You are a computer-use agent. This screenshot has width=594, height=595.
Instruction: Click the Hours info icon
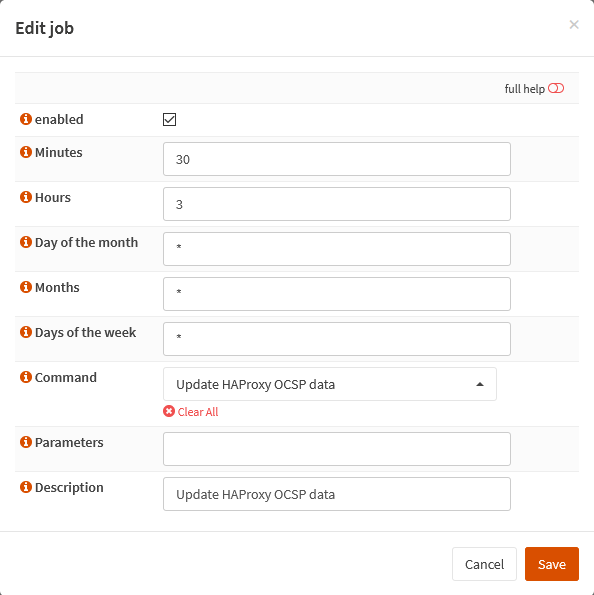pyautogui.click(x=26, y=197)
